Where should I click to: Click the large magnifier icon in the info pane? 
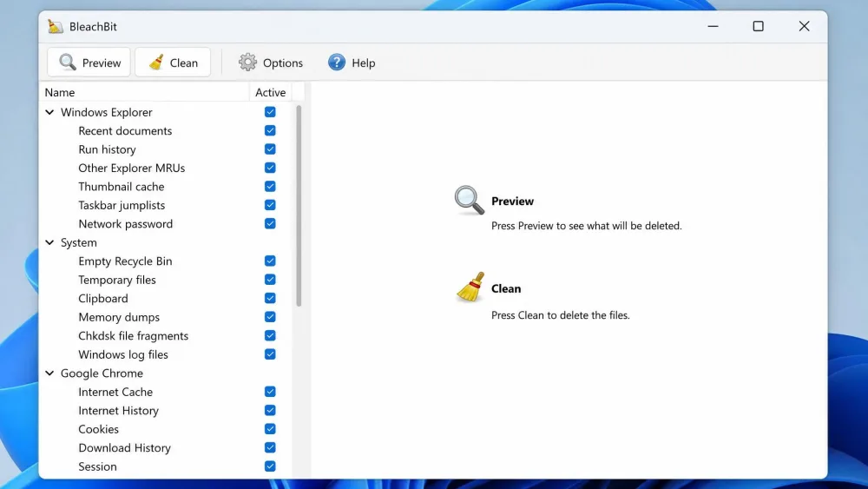469,200
